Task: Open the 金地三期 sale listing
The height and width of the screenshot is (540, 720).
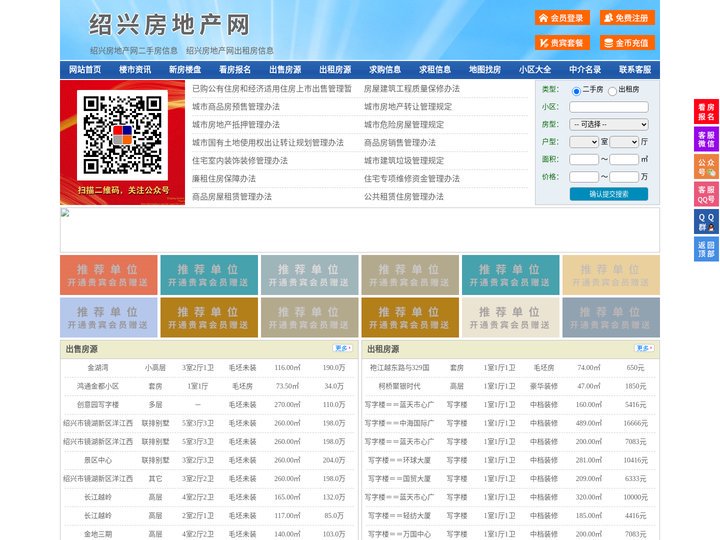Action: [x=98, y=534]
